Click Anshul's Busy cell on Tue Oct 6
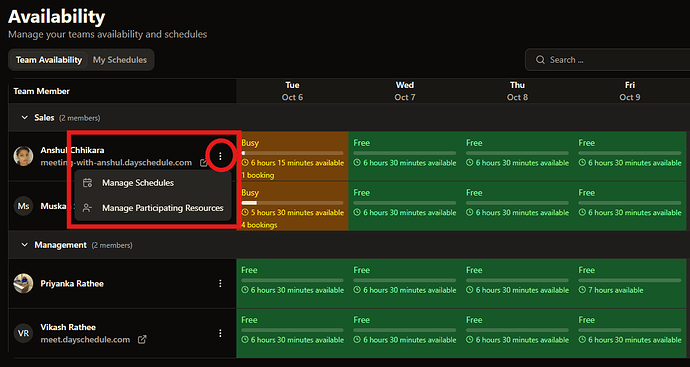This screenshot has height=367, width=690. click(292, 156)
